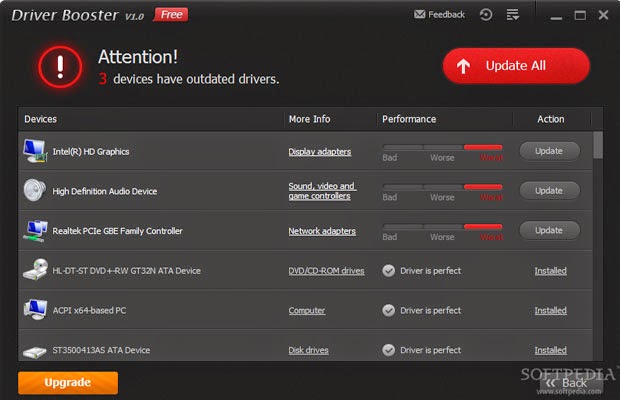The width and height of the screenshot is (620, 400).
Task: Click the checkmark icon for DVD device
Action: tap(389, 271)
